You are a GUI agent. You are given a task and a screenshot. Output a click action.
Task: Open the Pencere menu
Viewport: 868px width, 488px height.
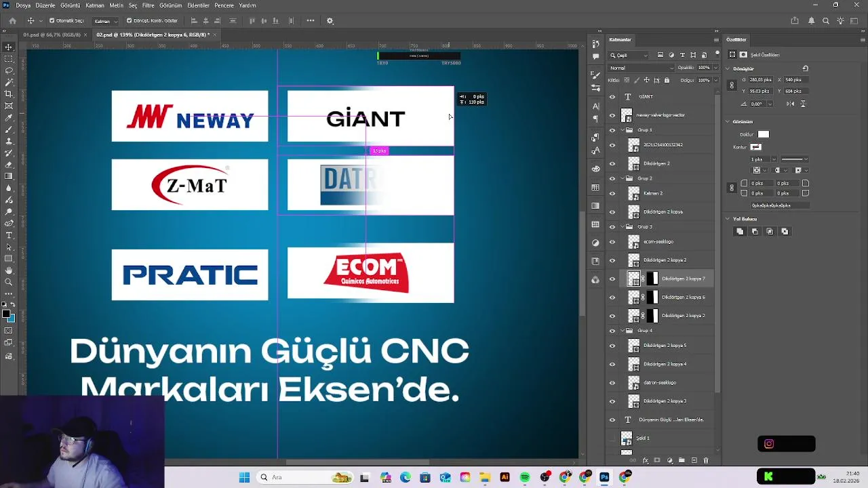click(224, 5)
